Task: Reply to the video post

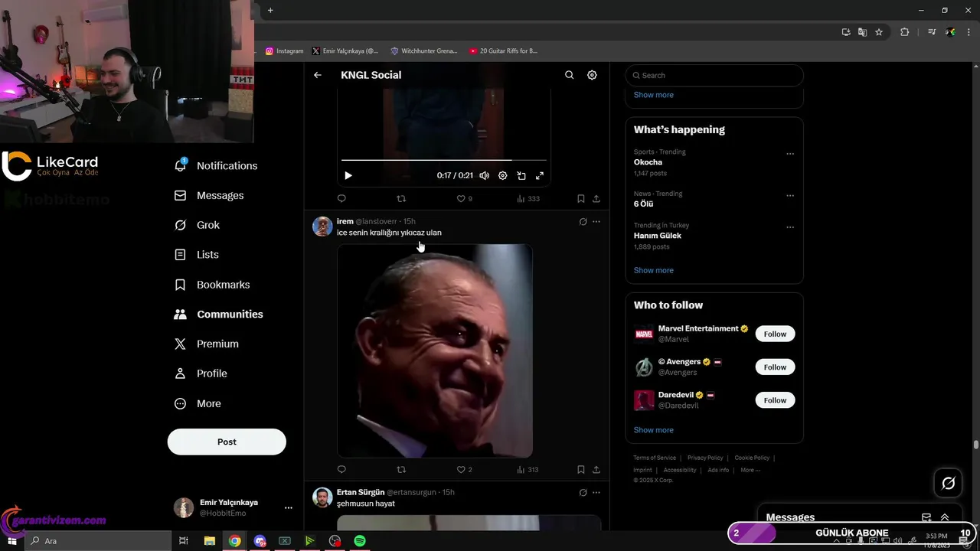Action: click(x=341, y=198)
